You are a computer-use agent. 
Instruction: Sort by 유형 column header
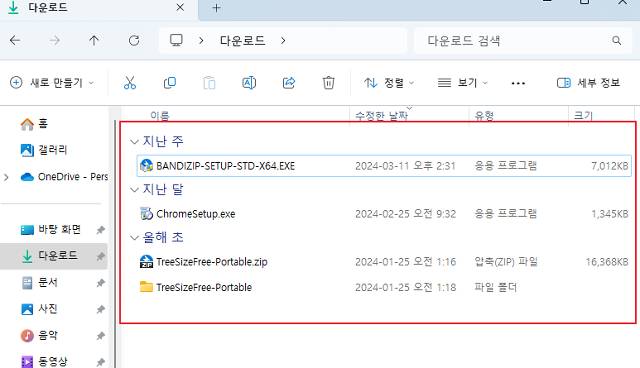pos(484,115)
